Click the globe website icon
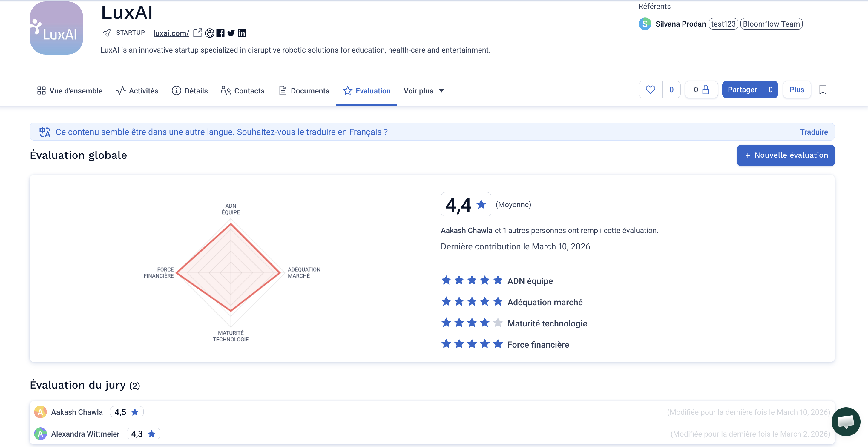868x447 pixels. (x=210, y=33)
